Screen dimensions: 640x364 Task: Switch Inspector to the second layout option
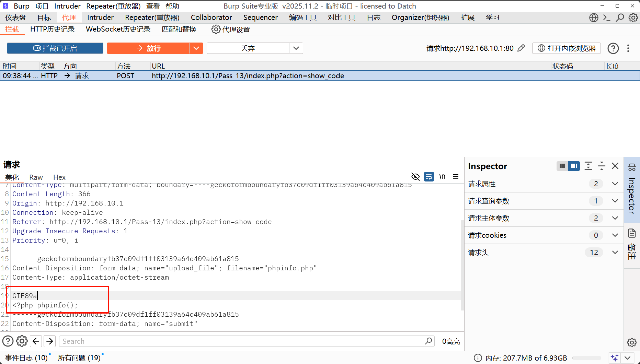(x=574, y=166)
